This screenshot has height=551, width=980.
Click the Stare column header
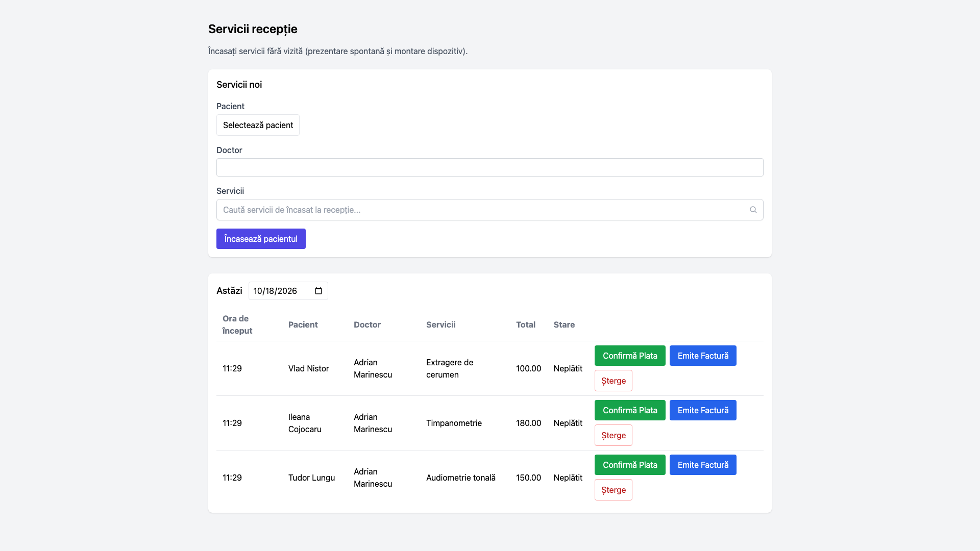[564, 324]
